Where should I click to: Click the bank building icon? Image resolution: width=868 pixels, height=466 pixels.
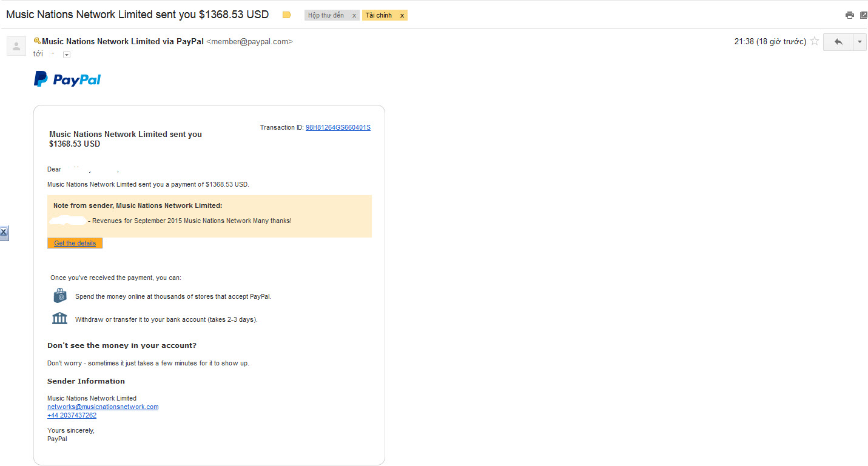(x=59, y=318)
